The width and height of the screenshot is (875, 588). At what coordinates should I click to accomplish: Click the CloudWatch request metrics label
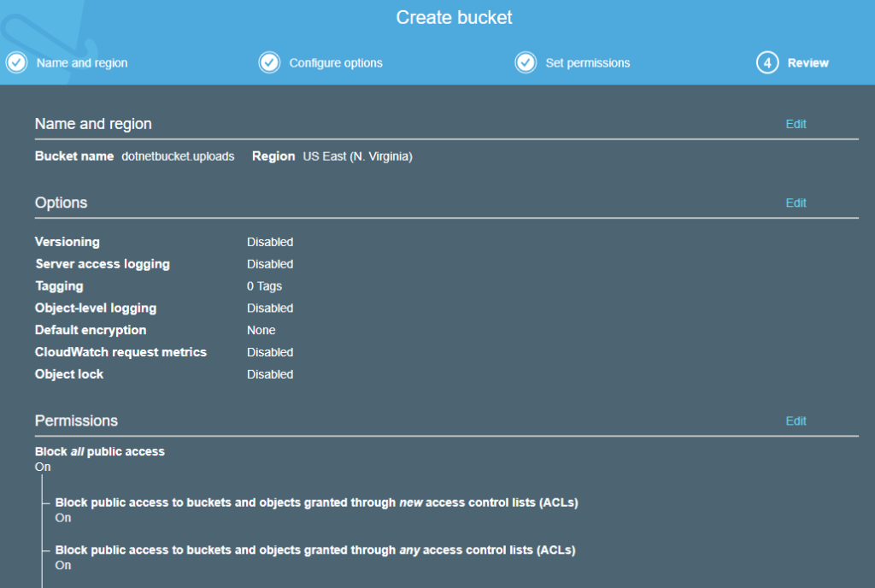[x=120, y=352]
